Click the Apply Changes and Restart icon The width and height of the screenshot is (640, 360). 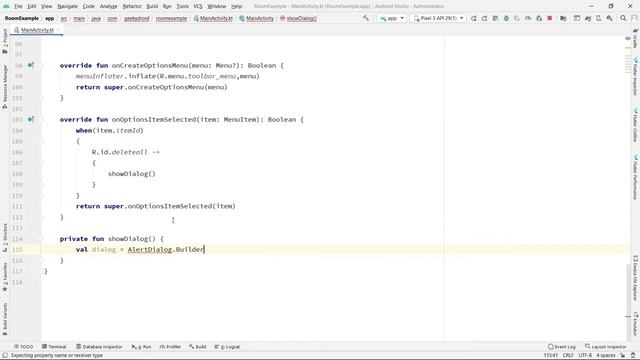tap(484, 18)
